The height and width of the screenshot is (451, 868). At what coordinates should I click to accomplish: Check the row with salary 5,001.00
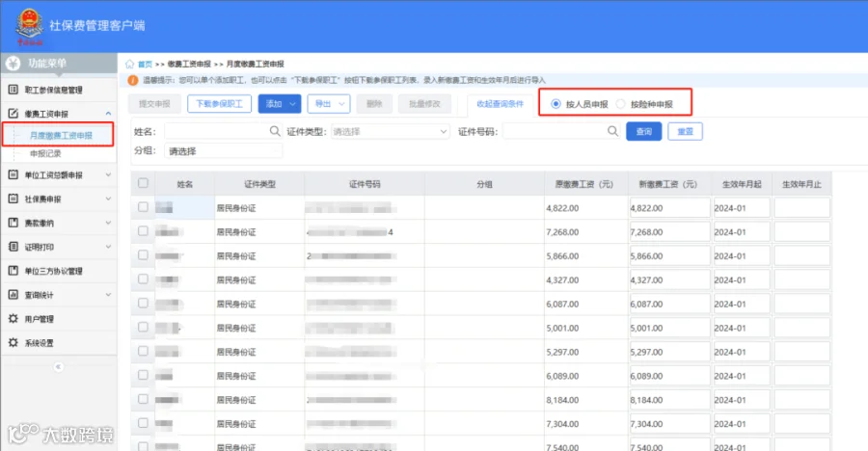tap(143, 327)
